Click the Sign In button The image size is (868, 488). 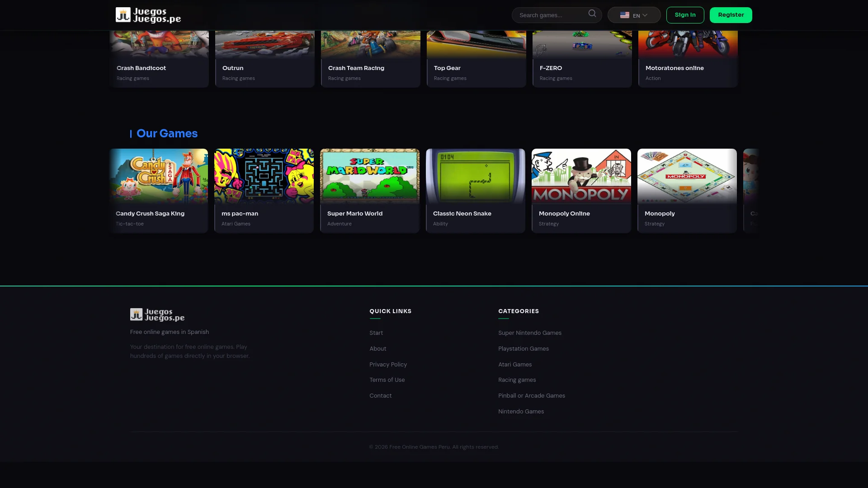pos(685,15)
